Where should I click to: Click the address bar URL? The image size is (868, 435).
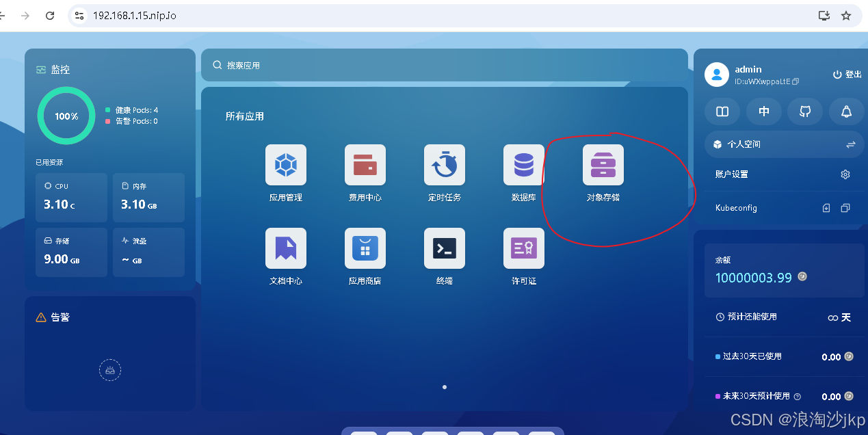(135, 15)
